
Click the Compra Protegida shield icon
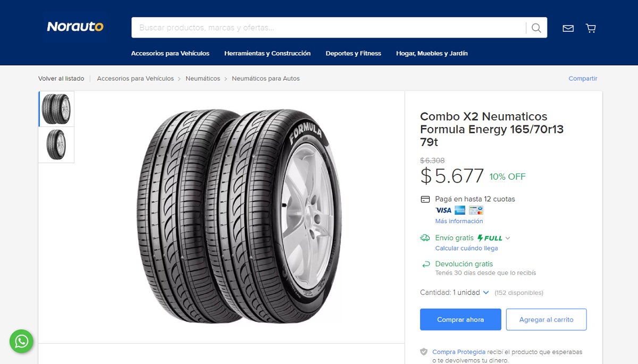pos(424,352)
